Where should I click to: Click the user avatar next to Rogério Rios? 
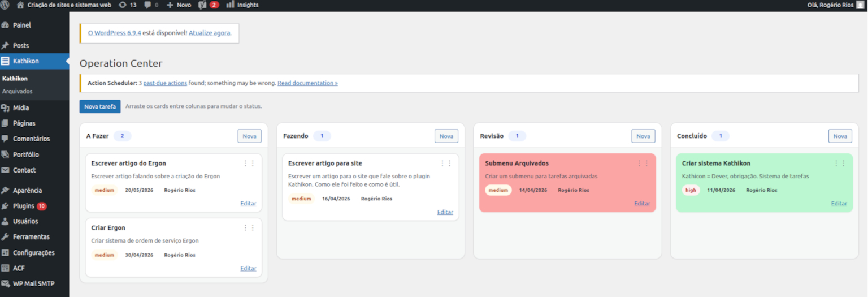860,5
